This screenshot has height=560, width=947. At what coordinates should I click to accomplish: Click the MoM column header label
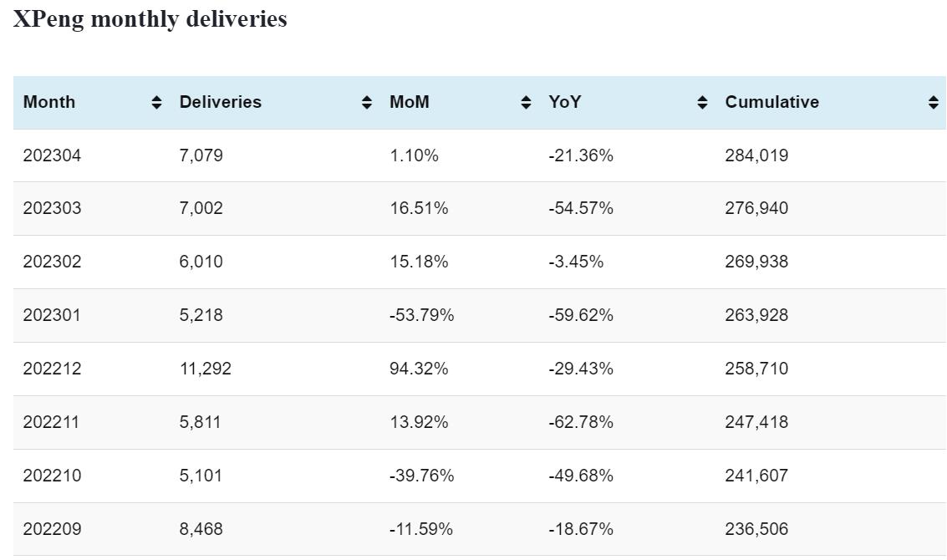(410, 102)
